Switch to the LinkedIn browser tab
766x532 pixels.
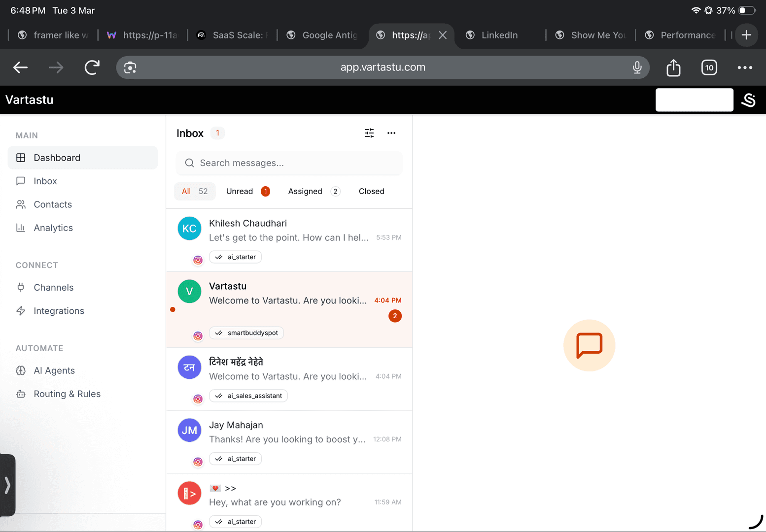tap(499, 35)
